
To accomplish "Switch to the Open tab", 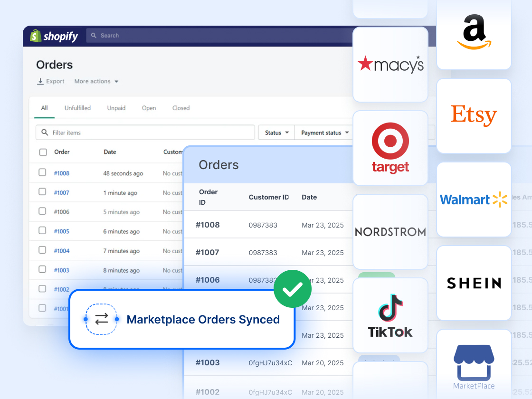I will pyautogui.click(x=149, y=108).
